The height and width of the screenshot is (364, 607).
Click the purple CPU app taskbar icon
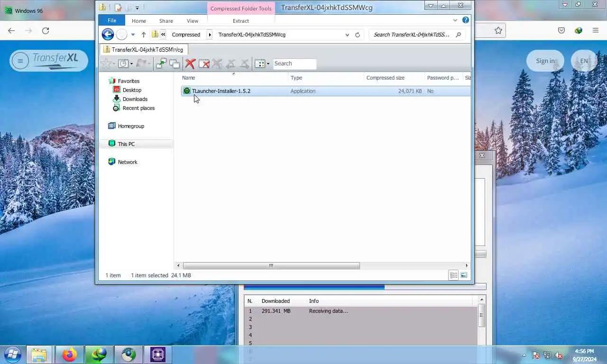tap(158, 355)
